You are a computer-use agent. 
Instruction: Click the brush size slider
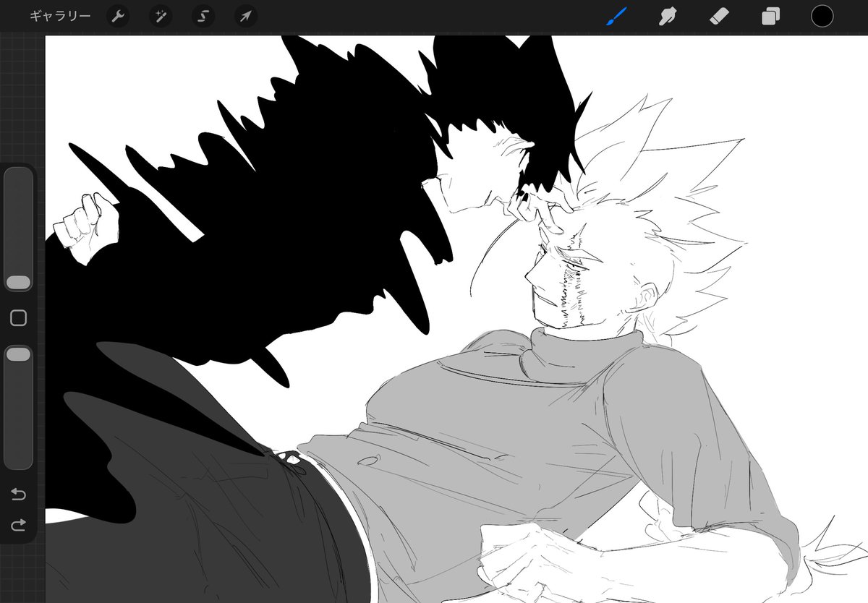18,230
